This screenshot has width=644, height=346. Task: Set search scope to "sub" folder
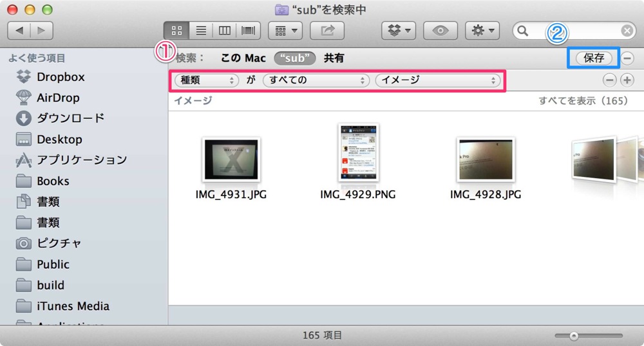(x=294, y=59)
